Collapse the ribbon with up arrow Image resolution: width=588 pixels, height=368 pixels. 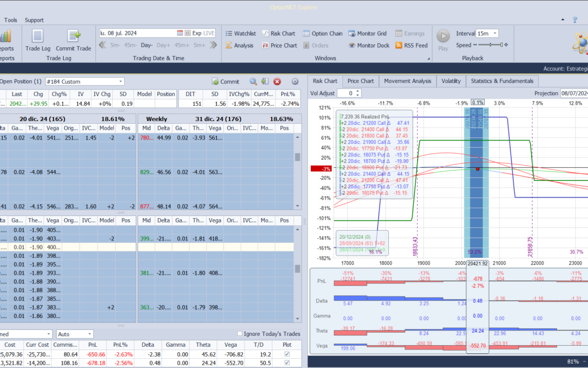click(x=562, y=20)
